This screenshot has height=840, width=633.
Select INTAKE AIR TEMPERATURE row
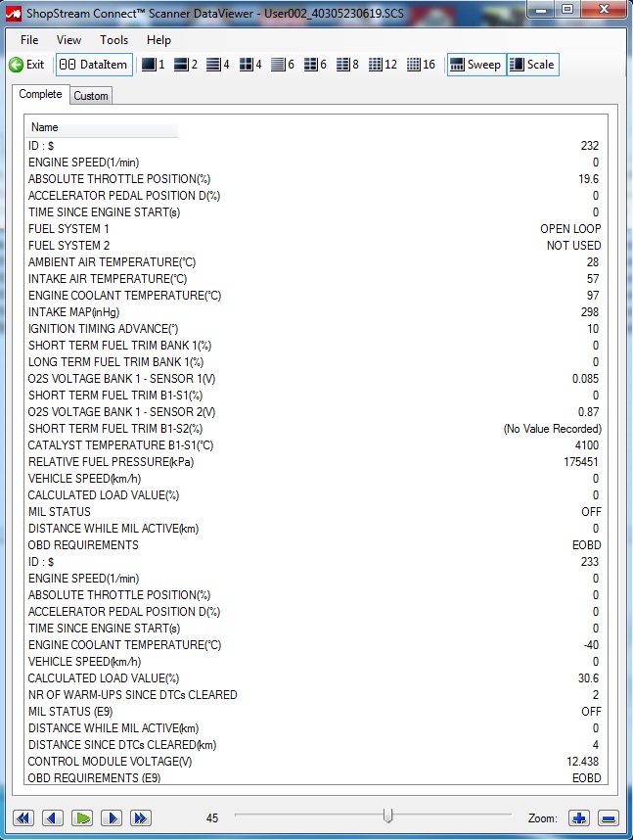click(316, 279)
